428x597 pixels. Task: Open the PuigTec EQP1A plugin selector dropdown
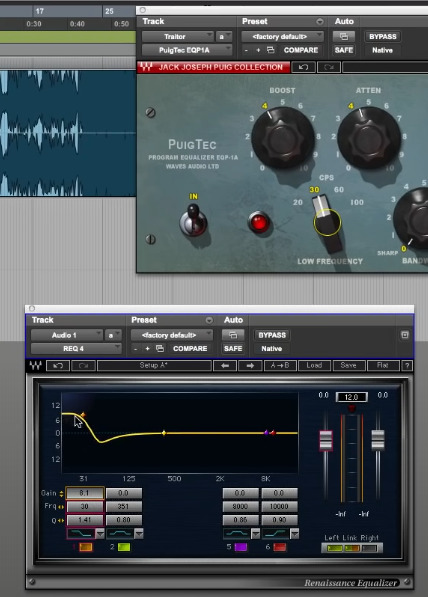click(187, 50)
